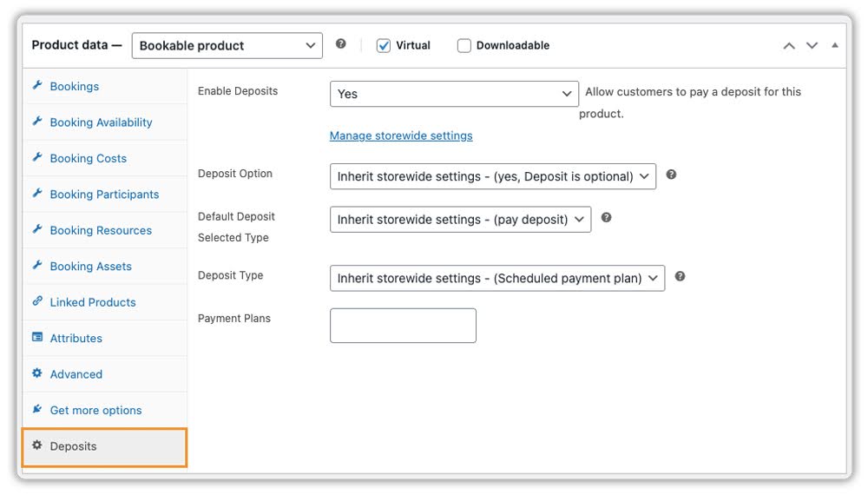Open the Booking Costs tab
The image size is (868, 495).
point(88,158)
